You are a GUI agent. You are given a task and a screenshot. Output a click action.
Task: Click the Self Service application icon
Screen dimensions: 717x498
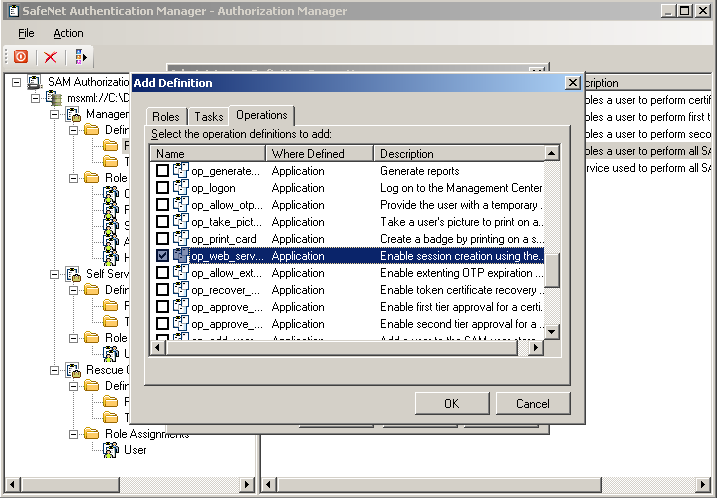[x=73, y=273]
